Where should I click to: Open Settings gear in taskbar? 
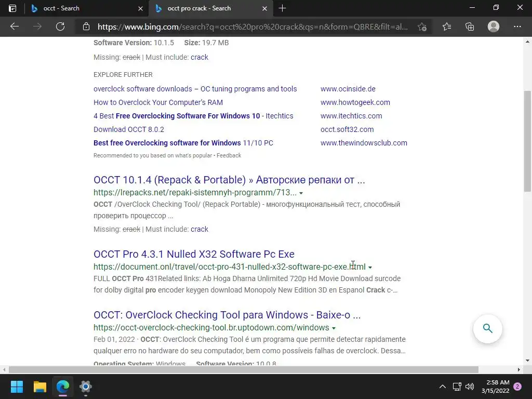[x=86, y=387]
